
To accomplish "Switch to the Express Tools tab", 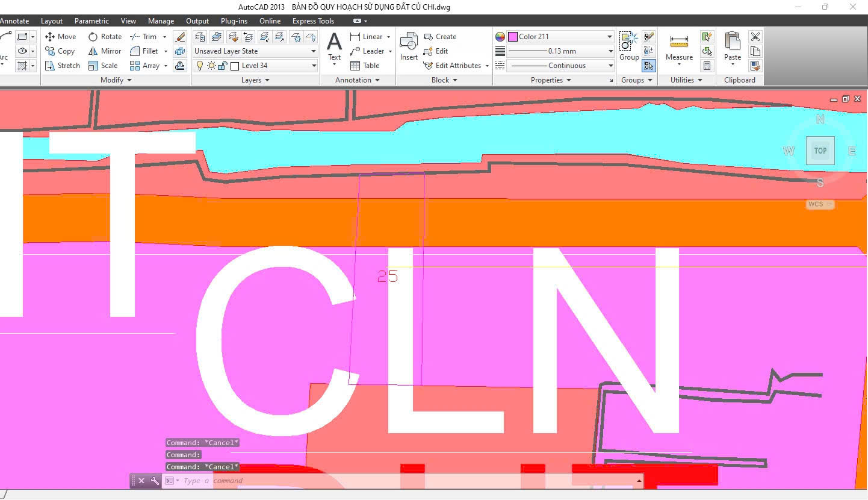I will coord(313,21).
